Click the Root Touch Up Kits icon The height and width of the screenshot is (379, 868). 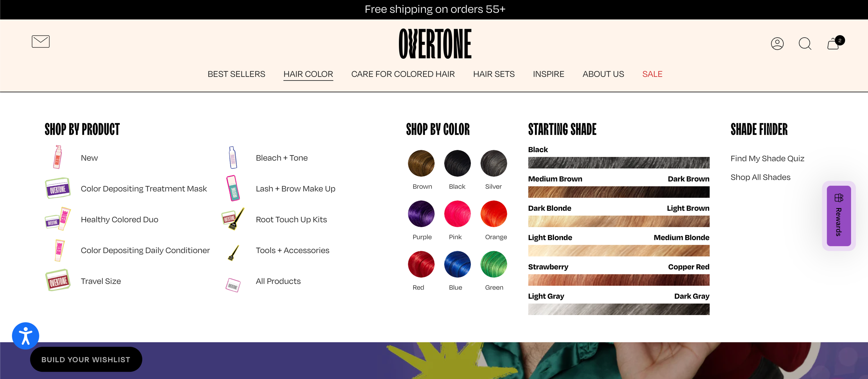coord(233,219)
